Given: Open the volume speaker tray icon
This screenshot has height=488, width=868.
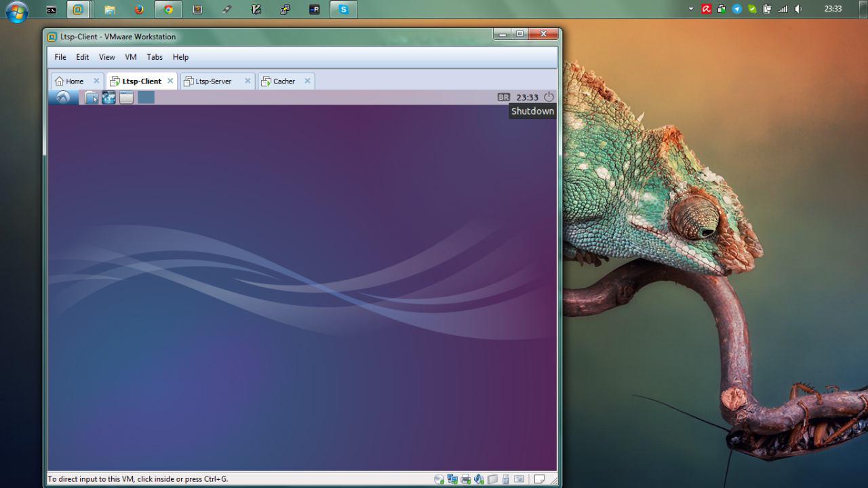Looking at the screenshot, I should point(798,9).
